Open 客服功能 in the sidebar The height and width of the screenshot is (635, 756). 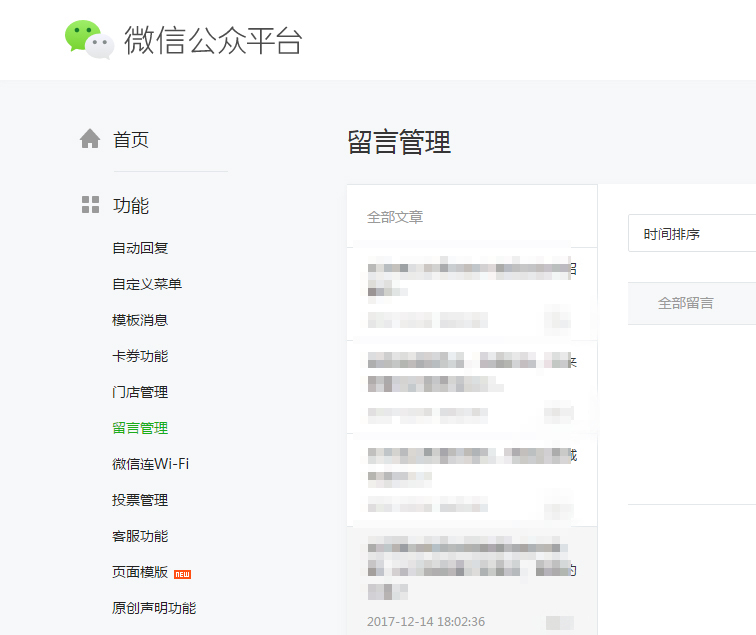[x=140, y=536]
